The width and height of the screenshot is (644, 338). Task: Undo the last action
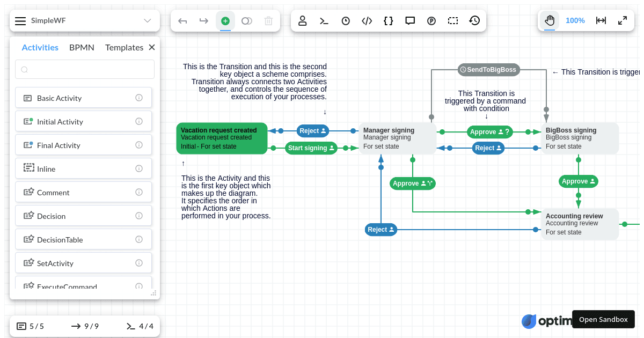pyautogui.click(x=182, y=21)
